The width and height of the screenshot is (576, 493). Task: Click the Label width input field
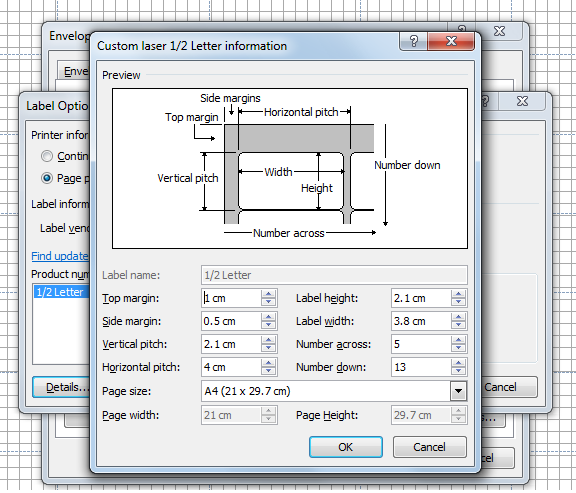[x=421, y=321]
